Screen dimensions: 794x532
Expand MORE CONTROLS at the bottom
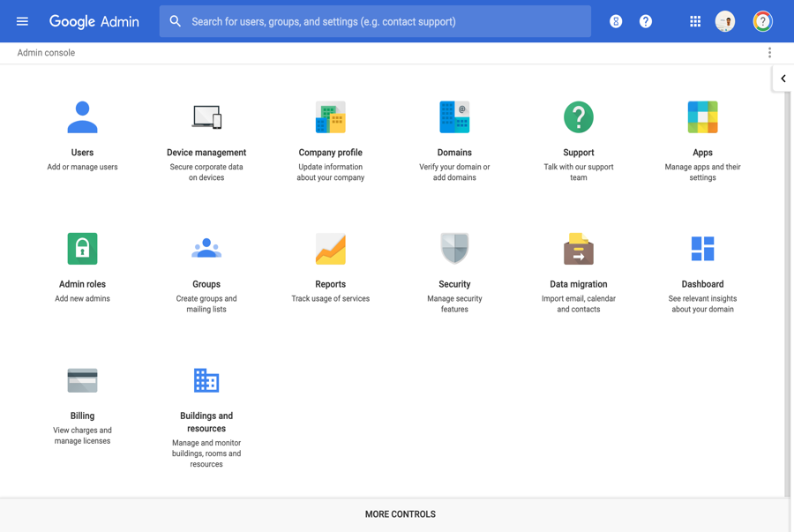400,514
